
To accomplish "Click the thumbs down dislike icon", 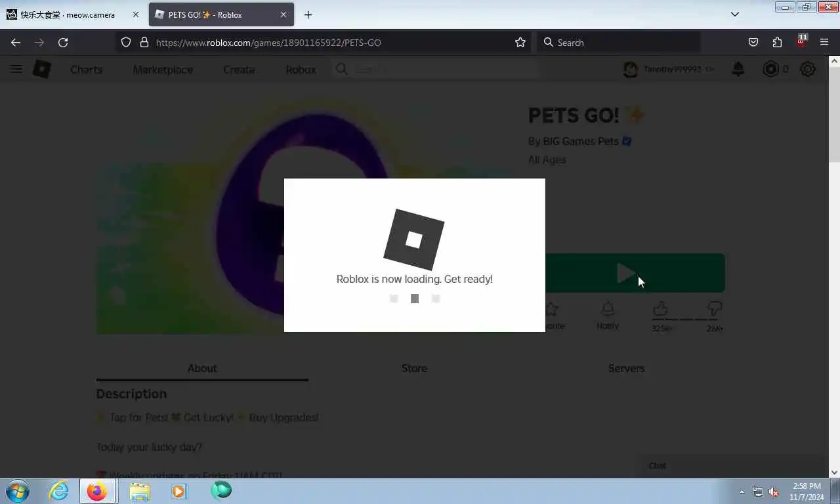I will (x=715, y=308).
